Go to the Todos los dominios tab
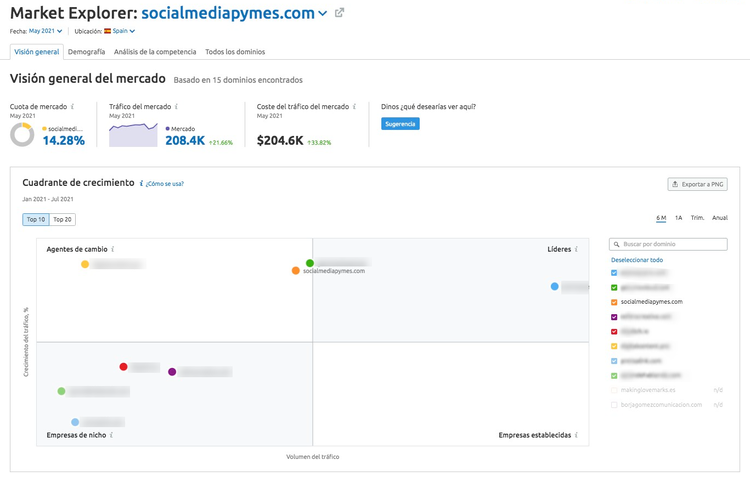 (x=235, y=52)
